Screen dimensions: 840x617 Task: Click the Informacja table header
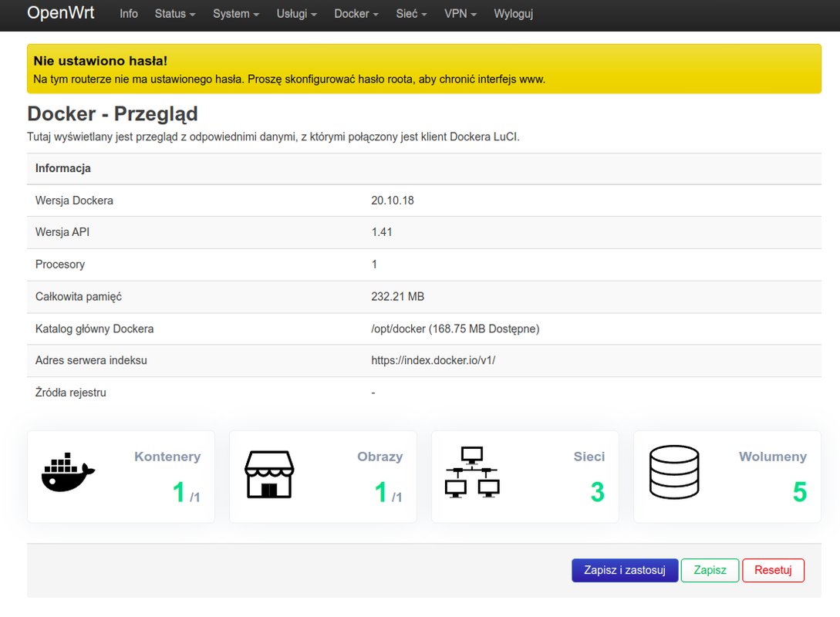point(62,168)
